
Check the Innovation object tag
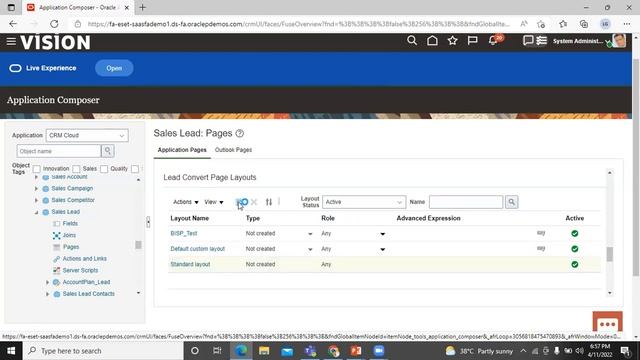[x=37, y=169]
